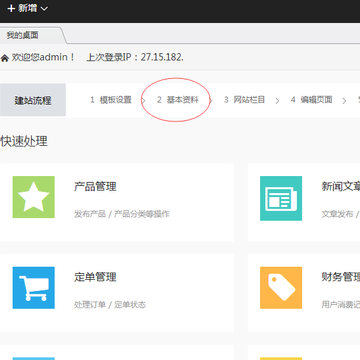The image size is (360, 360).
Task: Click the green star 产品管理 icon
Action: (x=34, y=197)
